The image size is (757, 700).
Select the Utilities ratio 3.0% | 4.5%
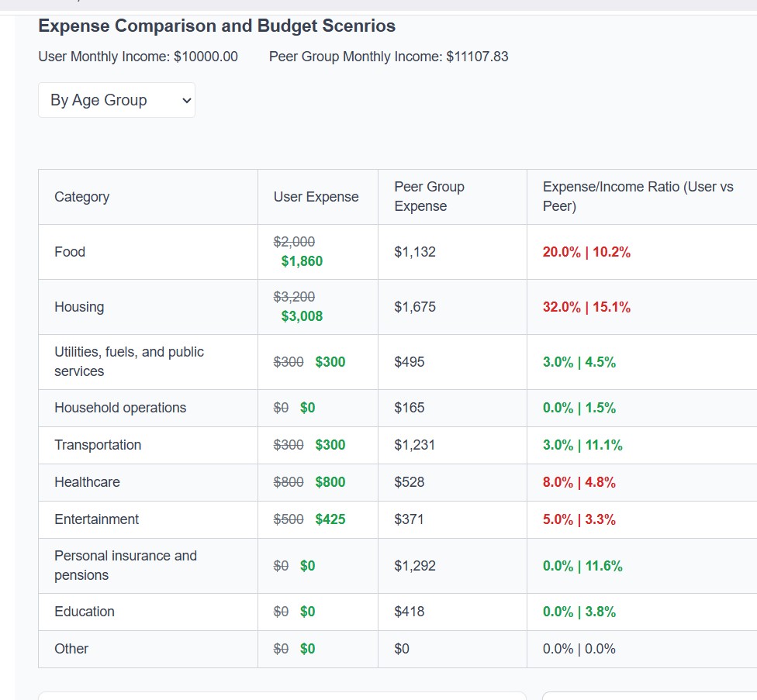pyautogui.click(x=578, y=361)
